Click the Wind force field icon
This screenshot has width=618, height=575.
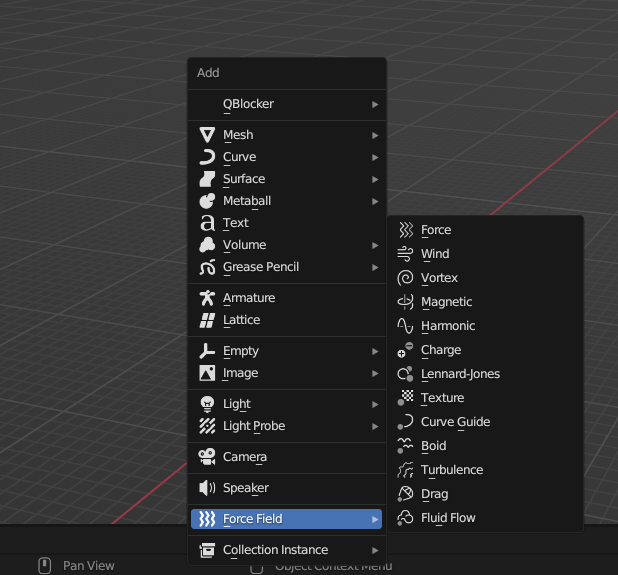point(405,254)
